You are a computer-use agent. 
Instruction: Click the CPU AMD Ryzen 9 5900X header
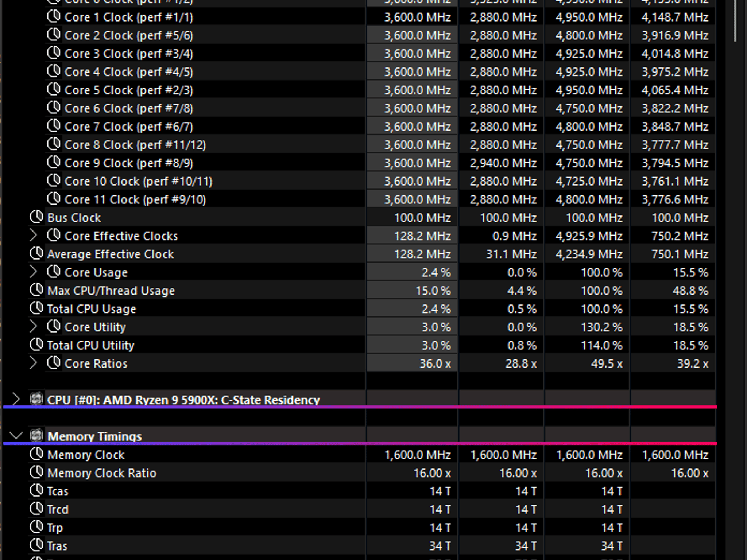coord(183,400)
